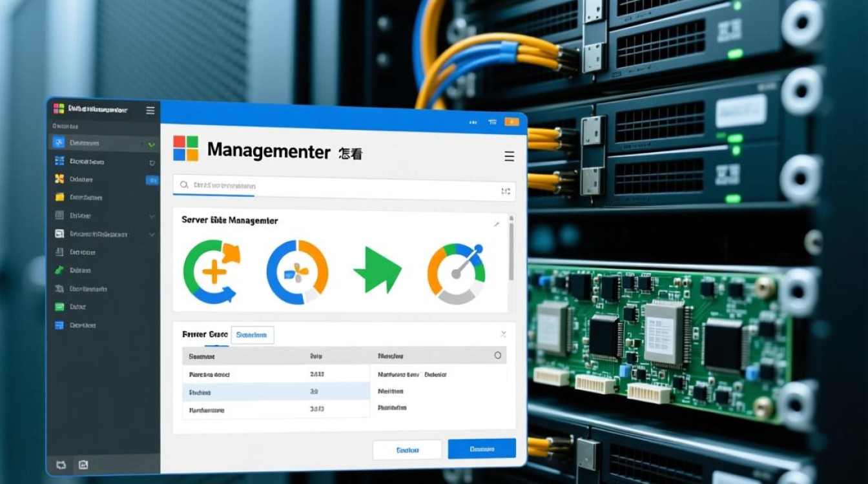Expand the fifth sidebar item's chevron
This screenshot has height=484, width=868.
click(152, 216)
